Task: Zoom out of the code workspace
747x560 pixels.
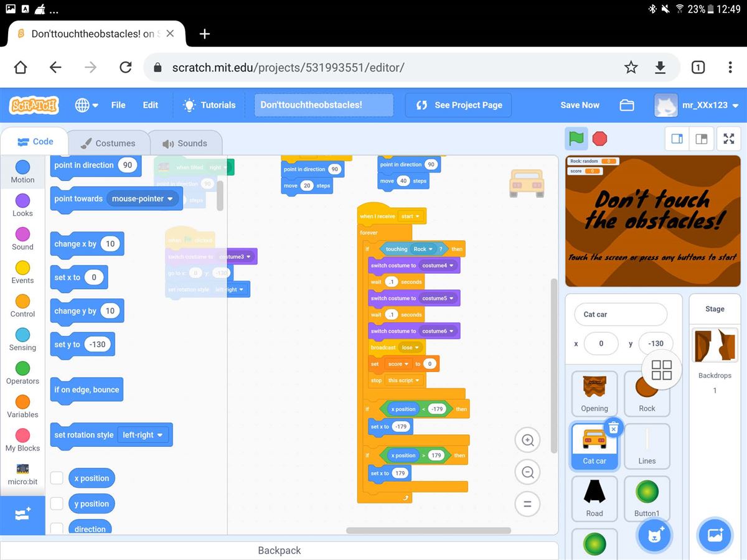Action: pyautogui.click(x=527, y=472)
